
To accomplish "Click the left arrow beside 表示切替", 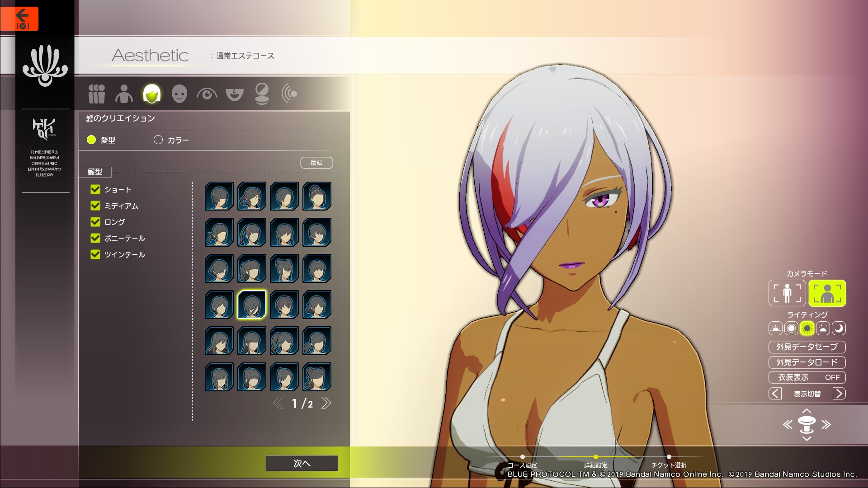I will 775,394.
